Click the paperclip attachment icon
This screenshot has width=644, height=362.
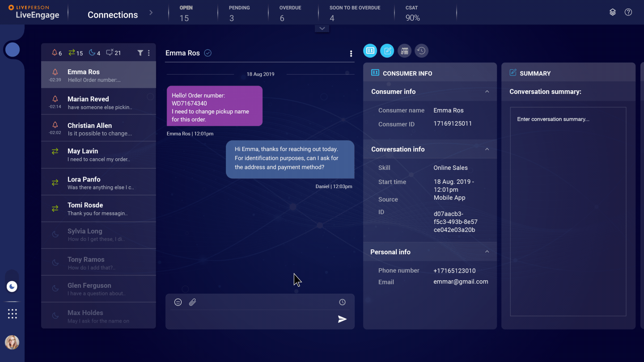(x=192, y=302)
